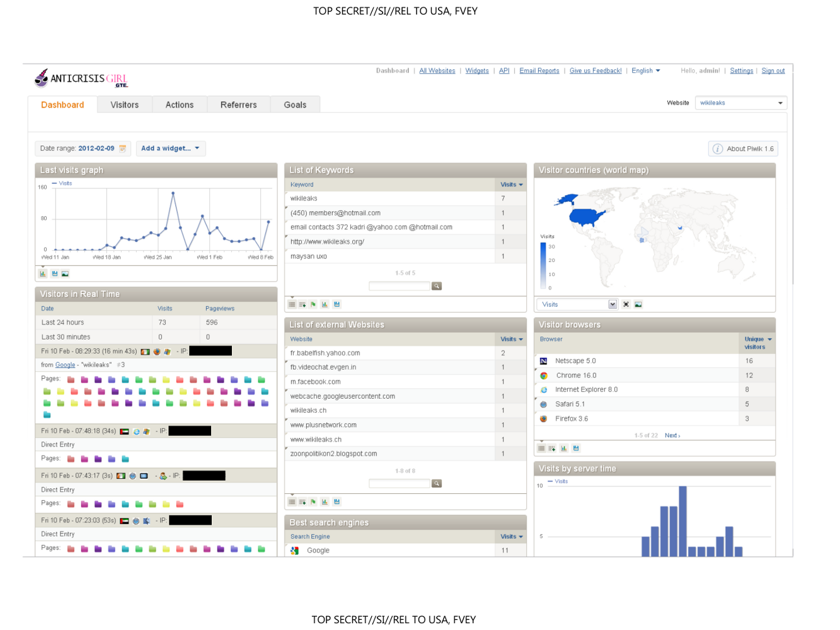
Task: Open the Referrers tab
Action: [x=238, y=105]
